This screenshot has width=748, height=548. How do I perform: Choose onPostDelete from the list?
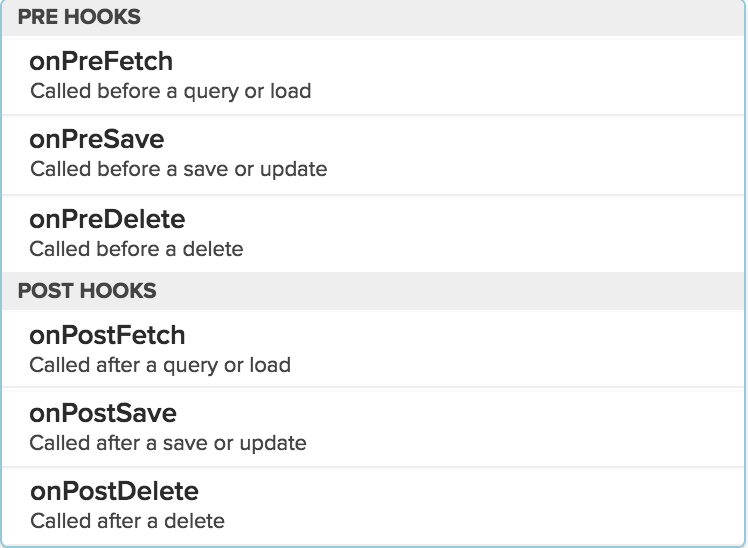(x=114, y=492)
